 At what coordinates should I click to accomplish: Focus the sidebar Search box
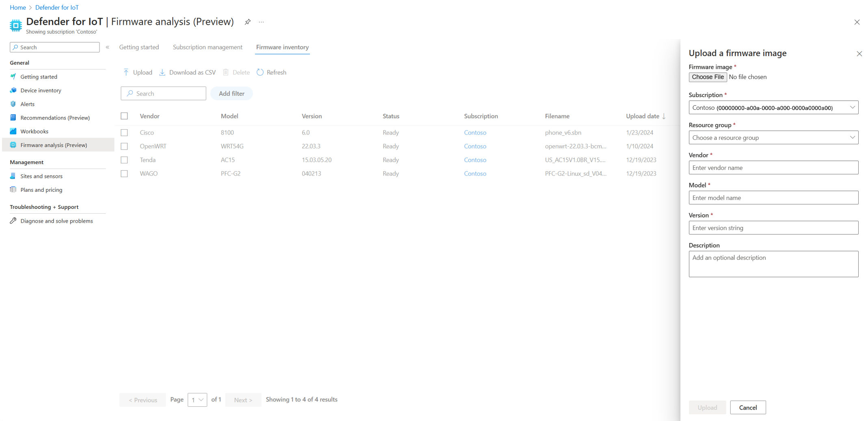pyautogui.click(x=55, y=47)
